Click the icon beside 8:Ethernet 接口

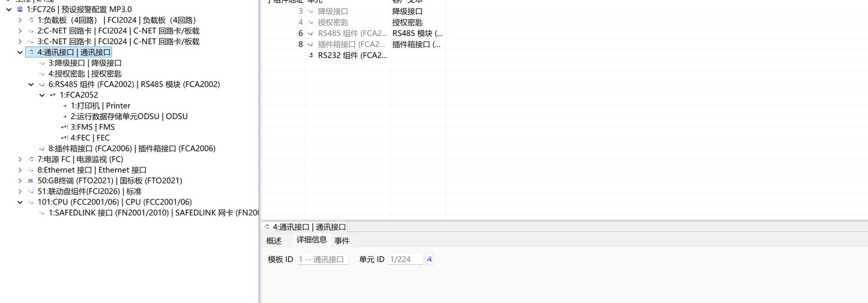click(x=31, y=170)
